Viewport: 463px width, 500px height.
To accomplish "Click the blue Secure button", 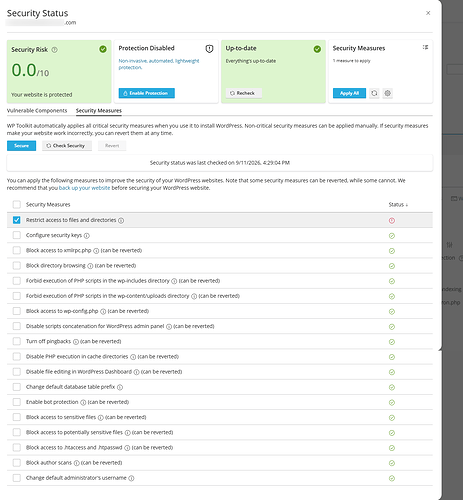I will point(21,146).
